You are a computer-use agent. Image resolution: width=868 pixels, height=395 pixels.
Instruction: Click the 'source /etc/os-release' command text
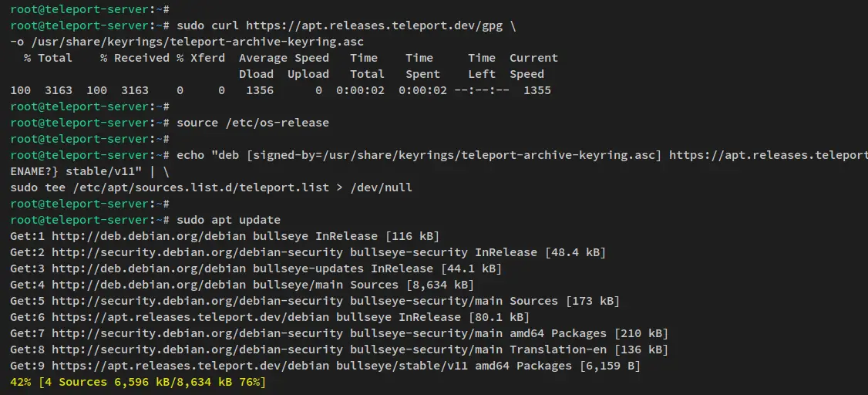click(x=252, y=123)
